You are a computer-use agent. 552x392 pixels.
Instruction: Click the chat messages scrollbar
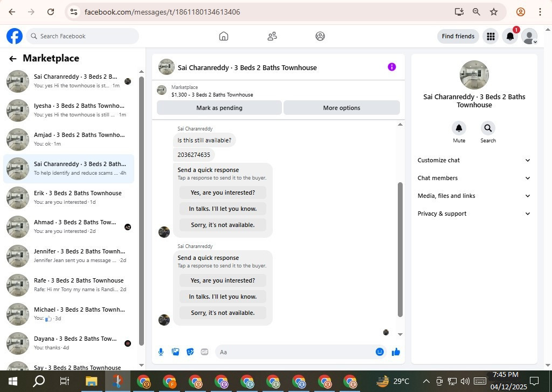[x=400, y=249]
